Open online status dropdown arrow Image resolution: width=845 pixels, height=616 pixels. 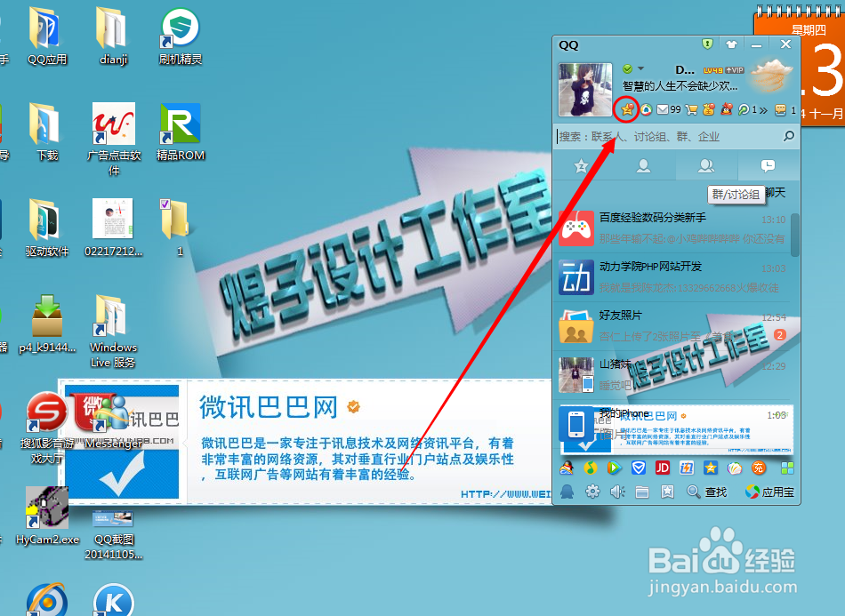click(x=640, y=68)
